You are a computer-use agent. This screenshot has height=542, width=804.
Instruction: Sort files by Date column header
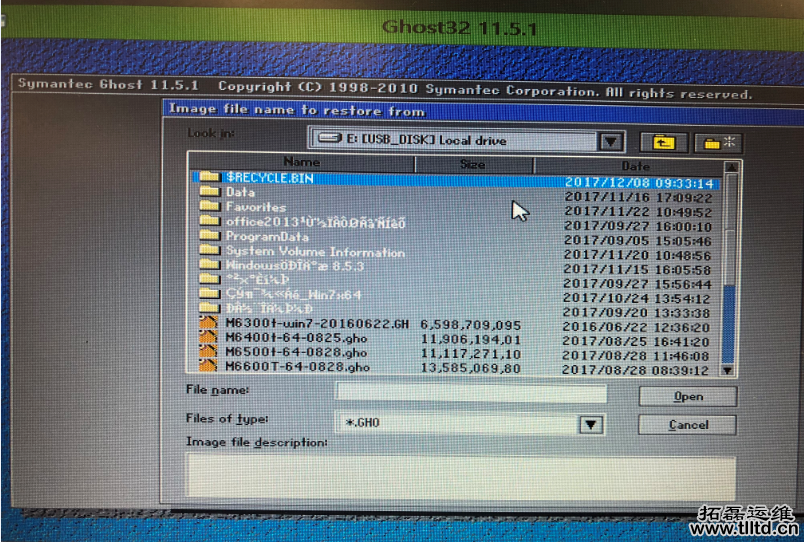635,165
